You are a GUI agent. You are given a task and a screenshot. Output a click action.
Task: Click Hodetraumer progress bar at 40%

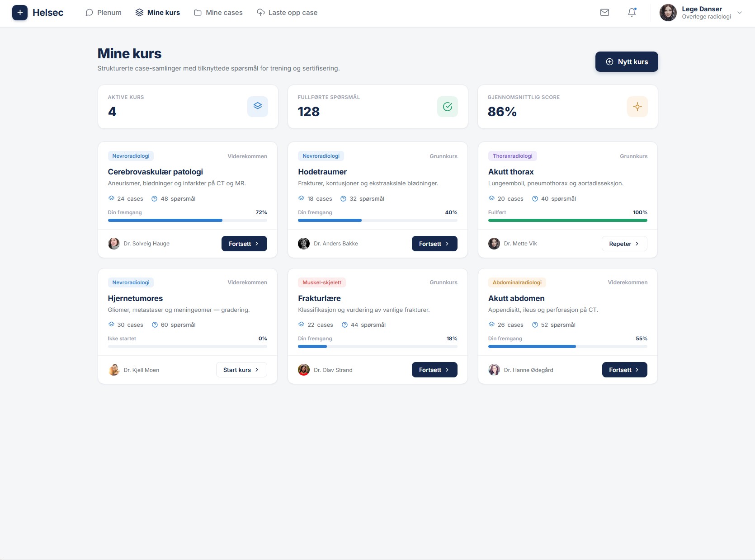(x=377, y=221)
